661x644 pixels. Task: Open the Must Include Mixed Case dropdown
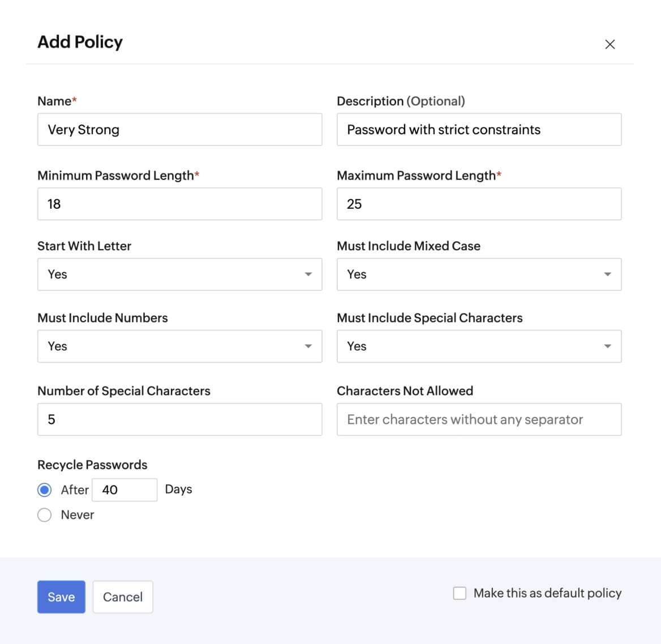pyautogui.click(x=479, y=274)
